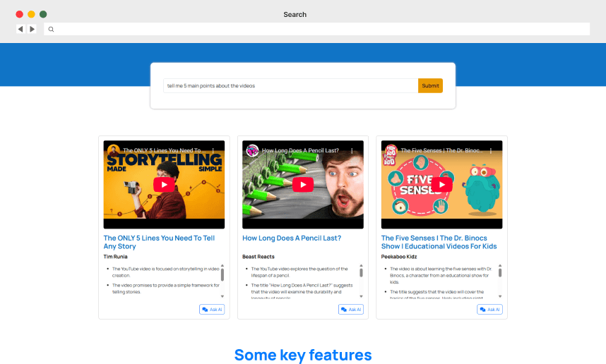Viewport: 606px width, 364px height.
Task: Play the Storytelling video
Action: 164,184
